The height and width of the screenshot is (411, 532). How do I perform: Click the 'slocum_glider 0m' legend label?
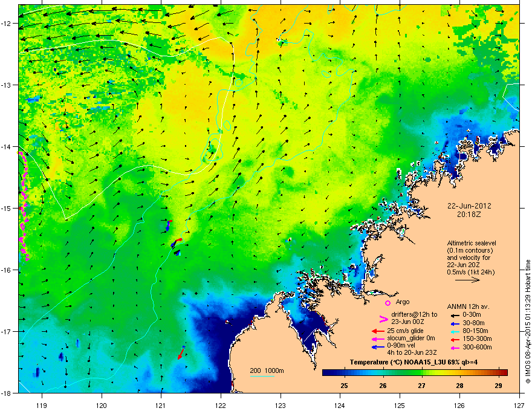(x=411, y=338)
